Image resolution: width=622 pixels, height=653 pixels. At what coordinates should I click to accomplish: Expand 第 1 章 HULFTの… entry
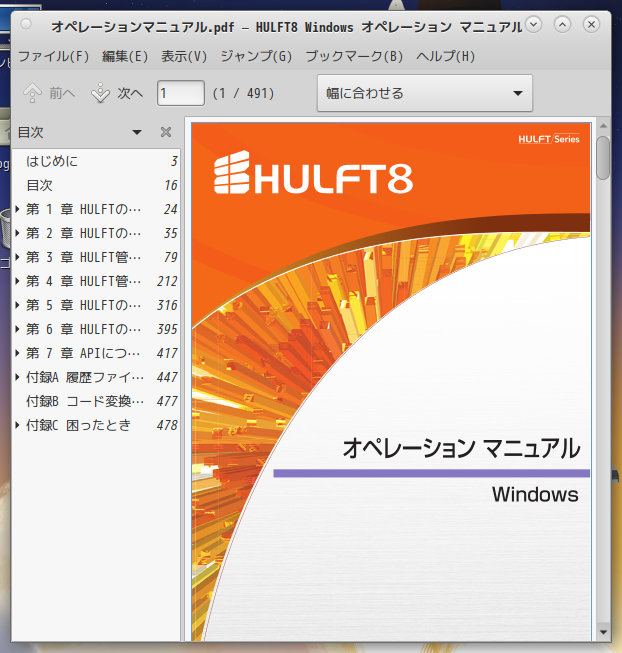click(x=17, y=209)
